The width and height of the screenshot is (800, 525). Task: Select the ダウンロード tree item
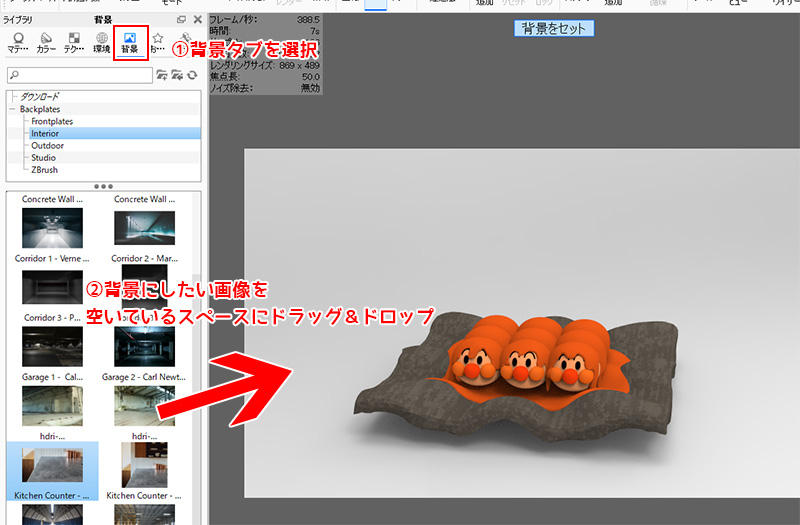pyautogui.click(x=40, y=97)
